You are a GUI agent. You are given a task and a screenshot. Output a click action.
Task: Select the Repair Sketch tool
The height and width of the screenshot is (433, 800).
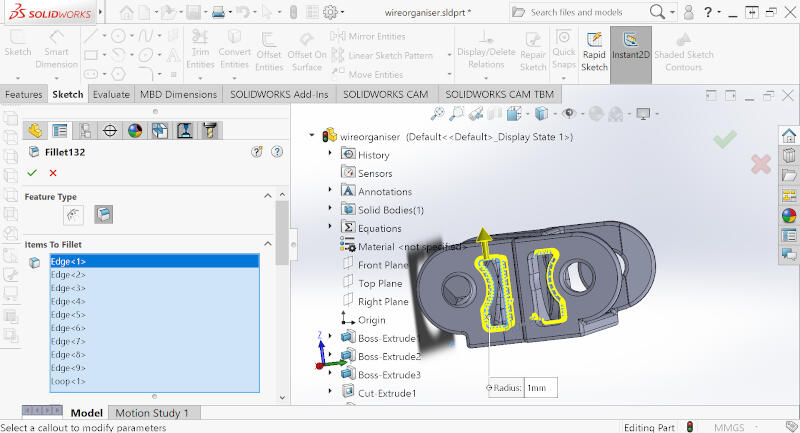(533, 53)
